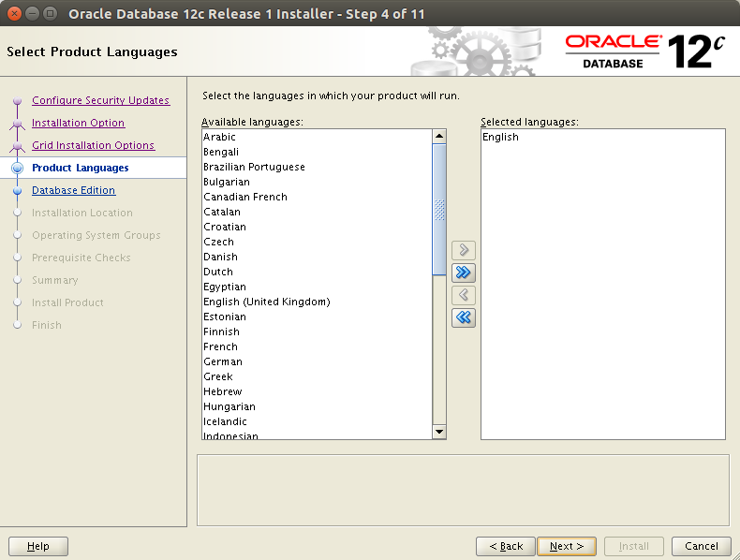Viewport: 740px width, 560px height.
Task: Open the Configure Security Updates step
Action: point(100,100)
